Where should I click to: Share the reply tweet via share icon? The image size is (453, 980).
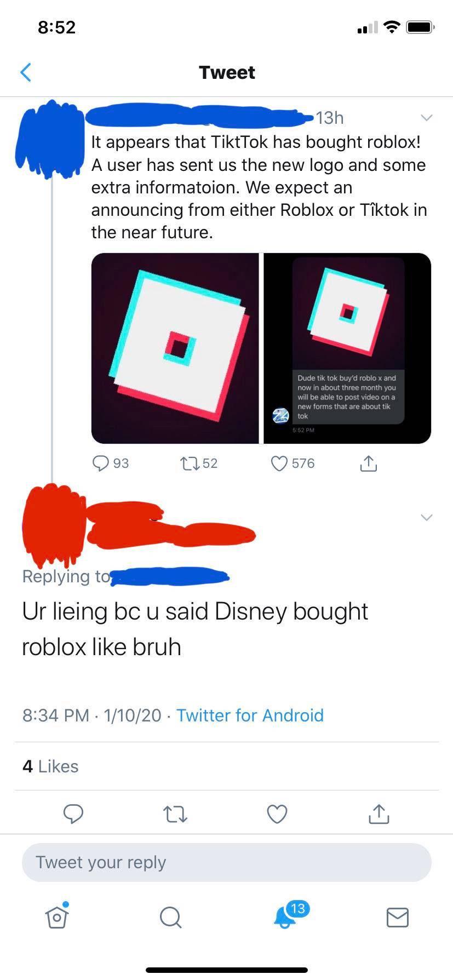[379, 814]
